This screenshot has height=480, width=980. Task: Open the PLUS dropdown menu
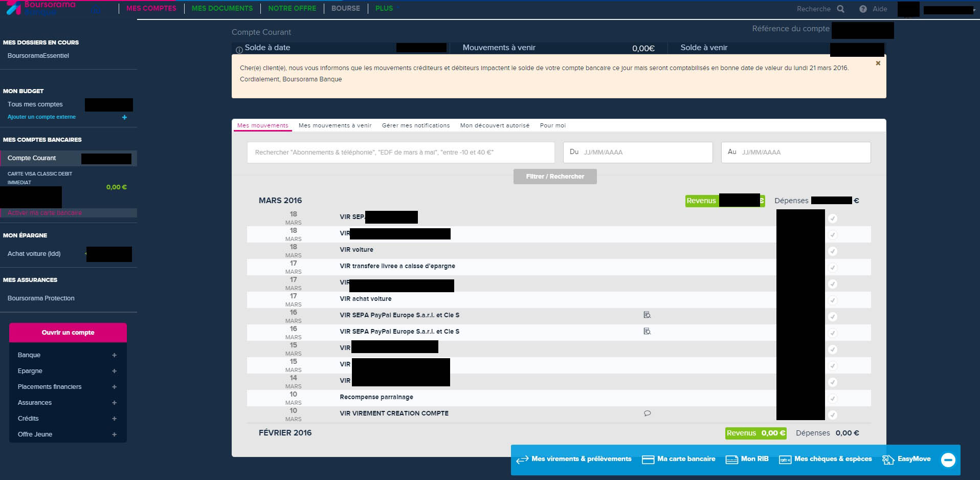(x=387, y=8)
